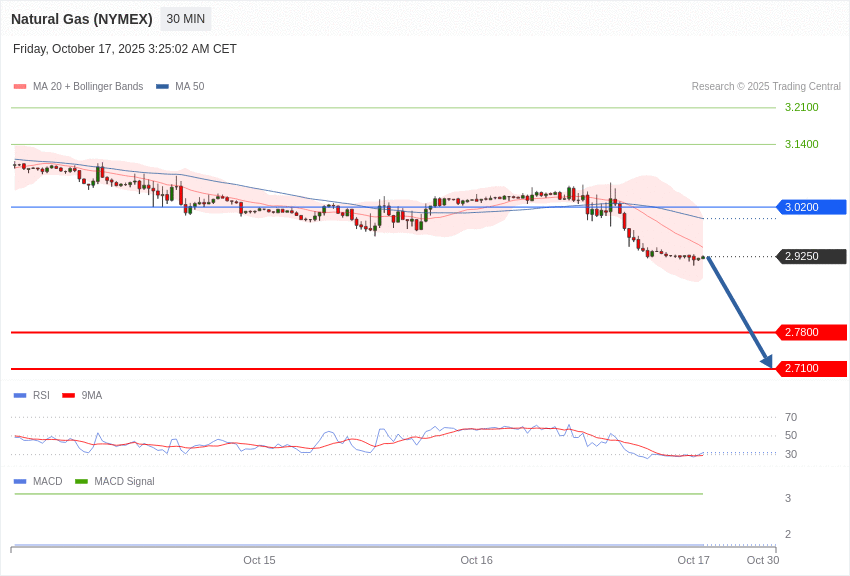Click the MACD axis value 2
850x576 pixels.
[788, 534]
